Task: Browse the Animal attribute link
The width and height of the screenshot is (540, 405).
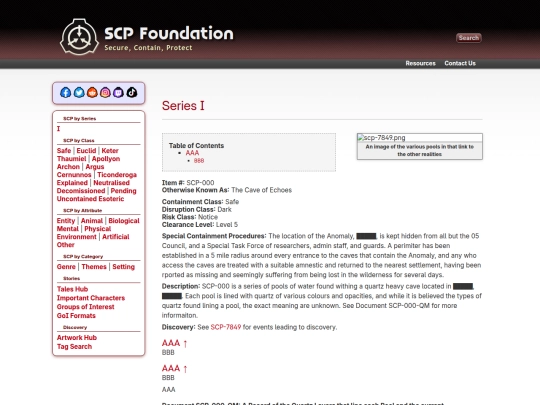Action: pos(92,221)
